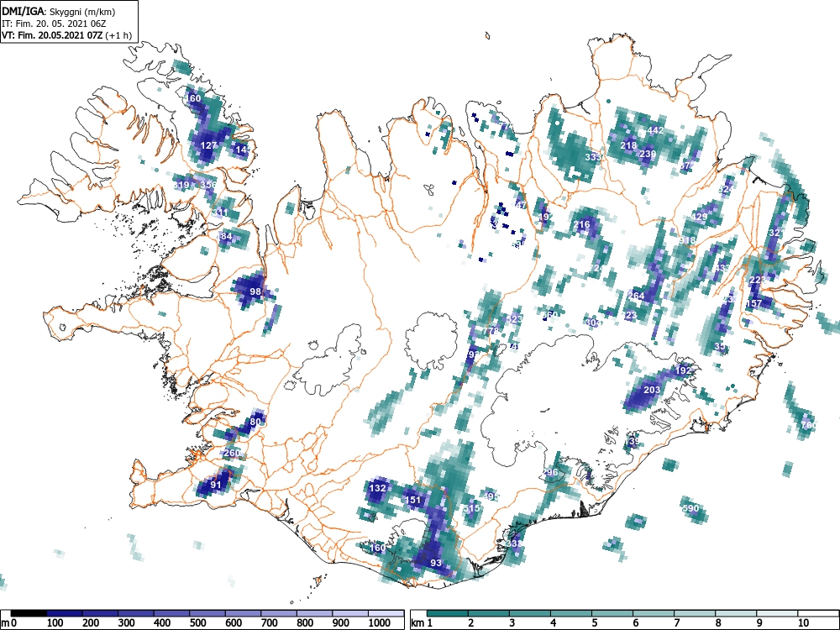The width and height of the screenshot is (840, 630).
Task: Click the 'm 0' legend label
Action: (9, 623)
